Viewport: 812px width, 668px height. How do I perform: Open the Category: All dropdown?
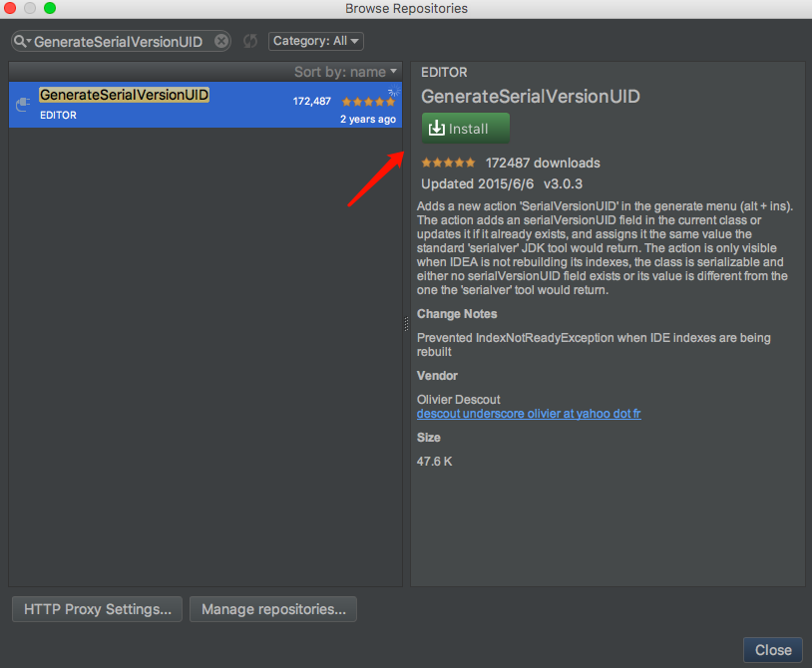[315, 41]
